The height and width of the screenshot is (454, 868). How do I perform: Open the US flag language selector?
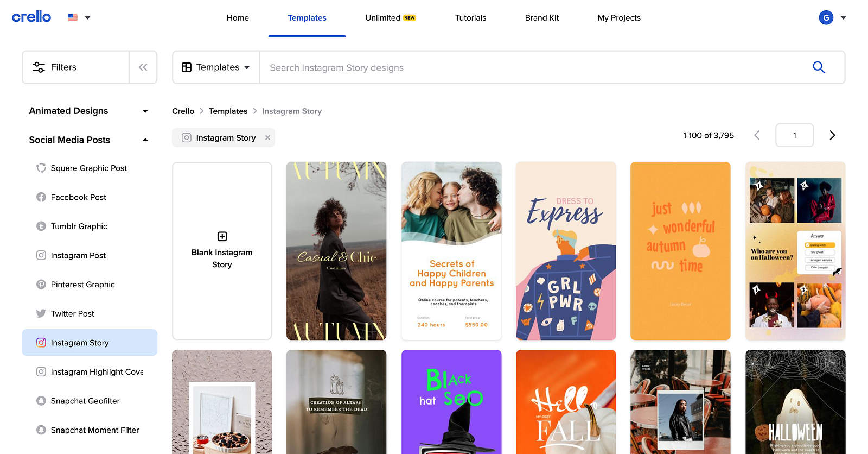click(x=79, y=17)
